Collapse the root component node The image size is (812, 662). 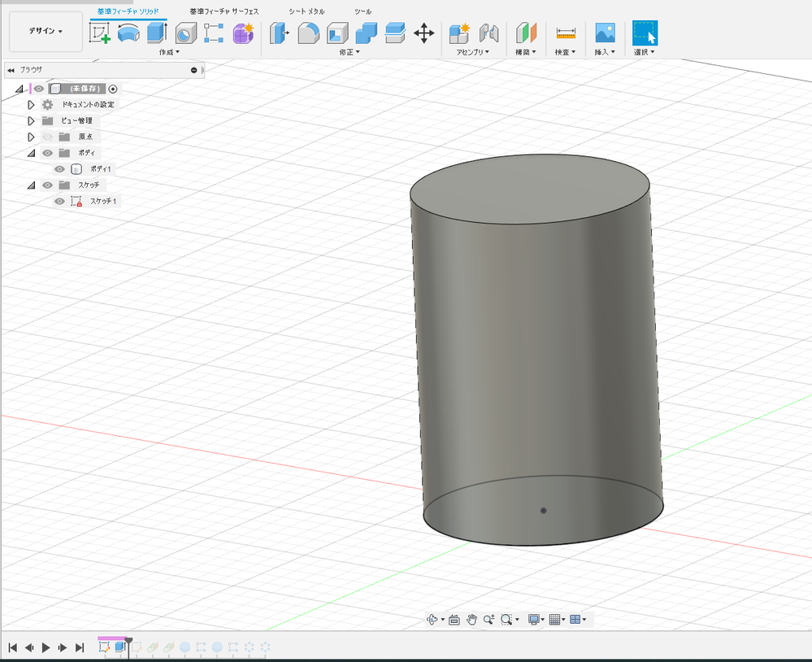[x=20, y=89]
